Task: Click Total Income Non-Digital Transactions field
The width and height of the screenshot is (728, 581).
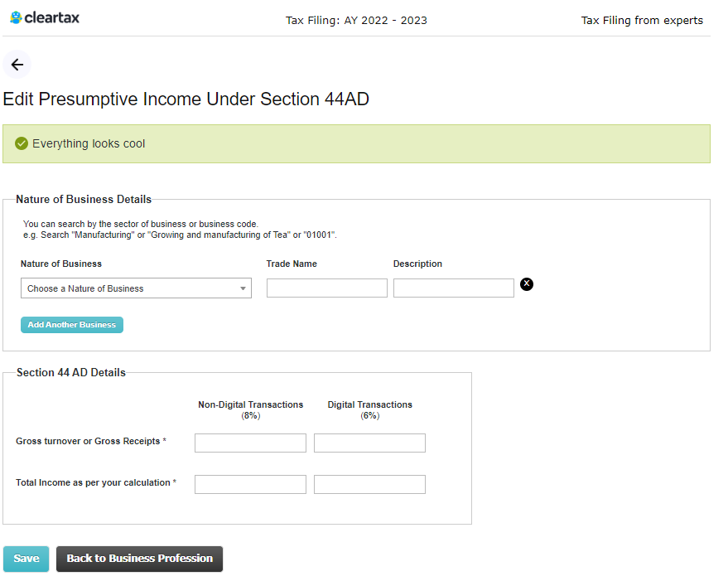Action: click(250, 484)
